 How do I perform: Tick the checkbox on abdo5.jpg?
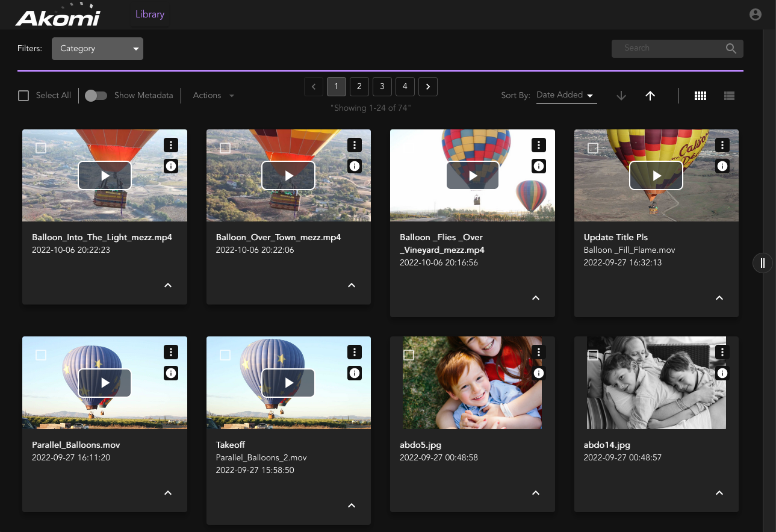pyautogui.click(x=409, y=355)
